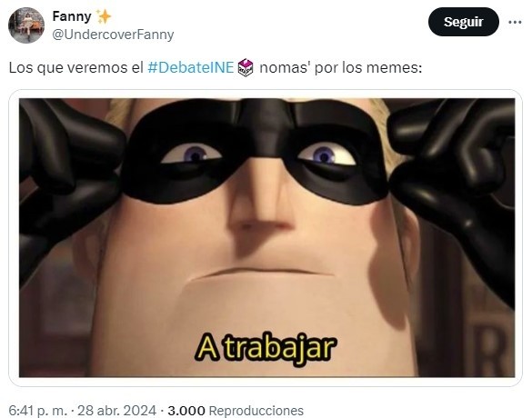Open Fanny's profile picture avatar

pyautogui.click(x=26, y=25)
